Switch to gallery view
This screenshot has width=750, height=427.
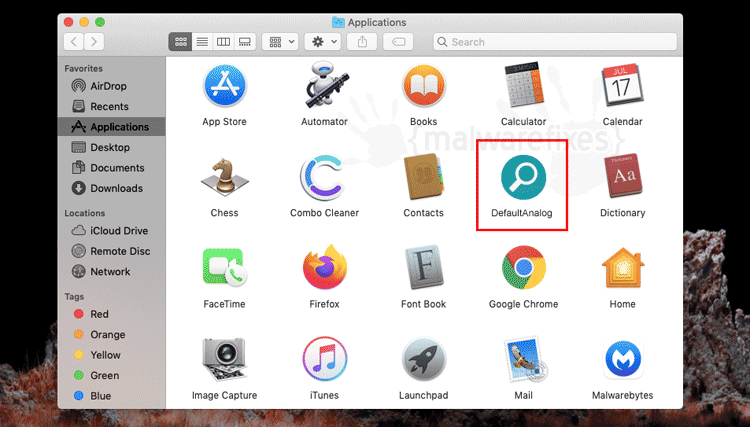click(245, 42)
